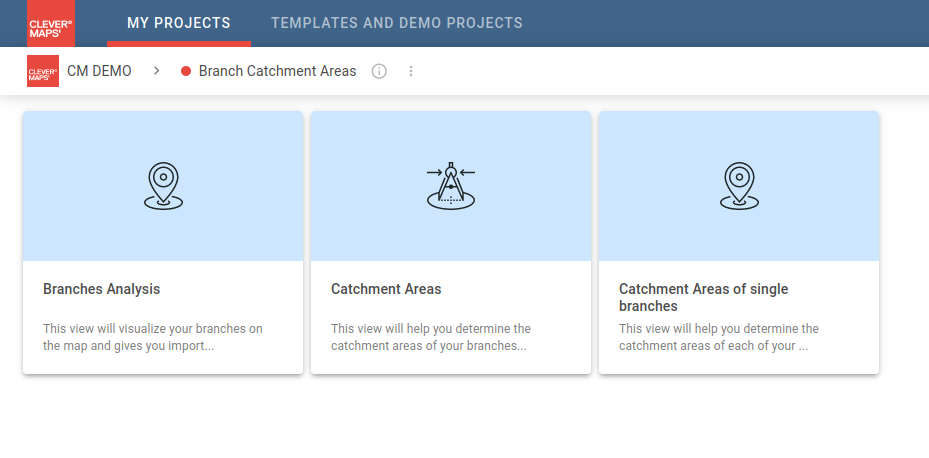Click the map pin icon in Branches Analysis
This screenshot has height=458, width=929.
pyautogui.click(x=163, y=186)
